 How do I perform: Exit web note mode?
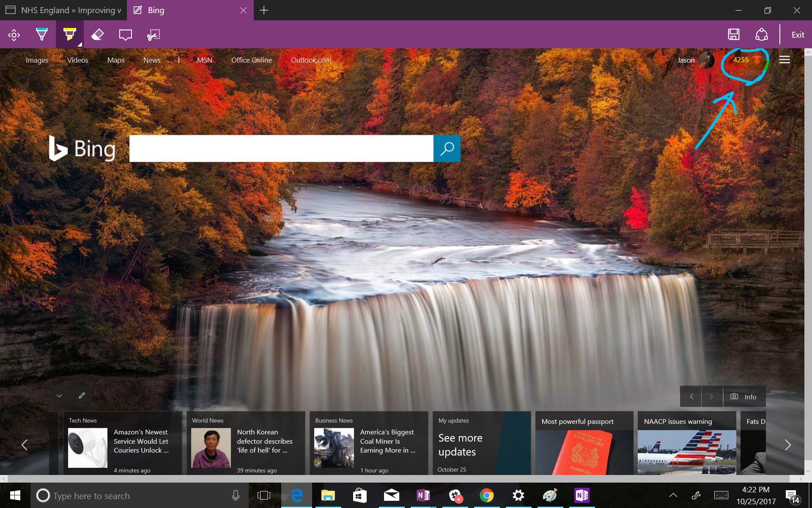click(x=798, y=35)
